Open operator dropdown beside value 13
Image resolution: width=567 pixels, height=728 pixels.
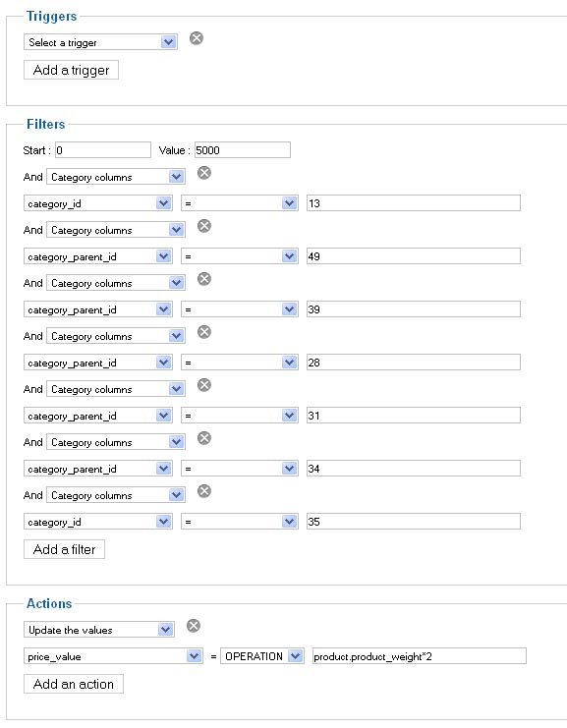click(240, 203)
